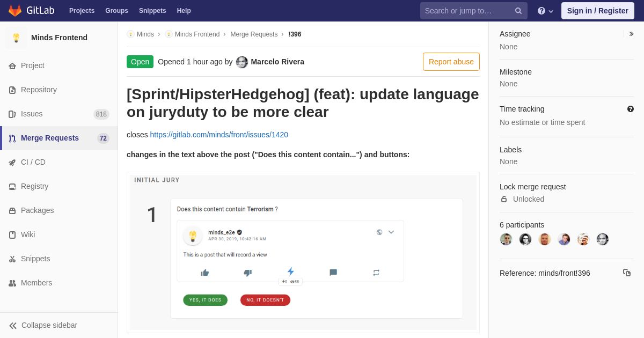Copy the reference minds/front!396

[x=627, y=273]
